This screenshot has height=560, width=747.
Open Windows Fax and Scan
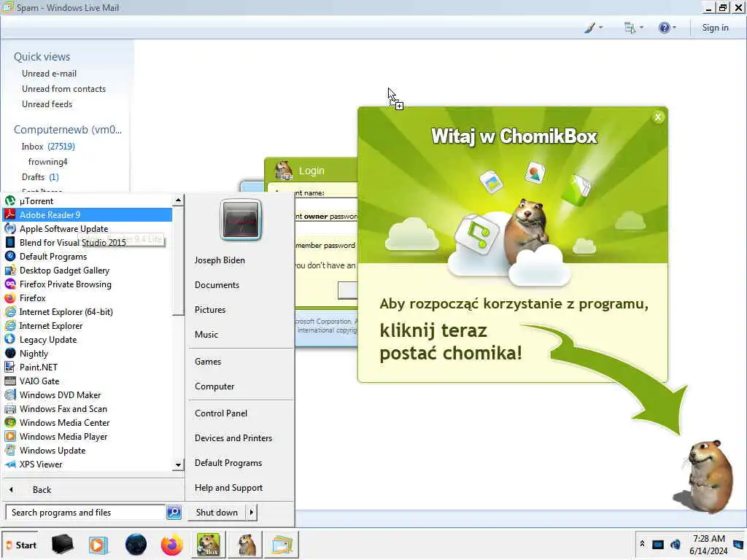tap(88, 408)
